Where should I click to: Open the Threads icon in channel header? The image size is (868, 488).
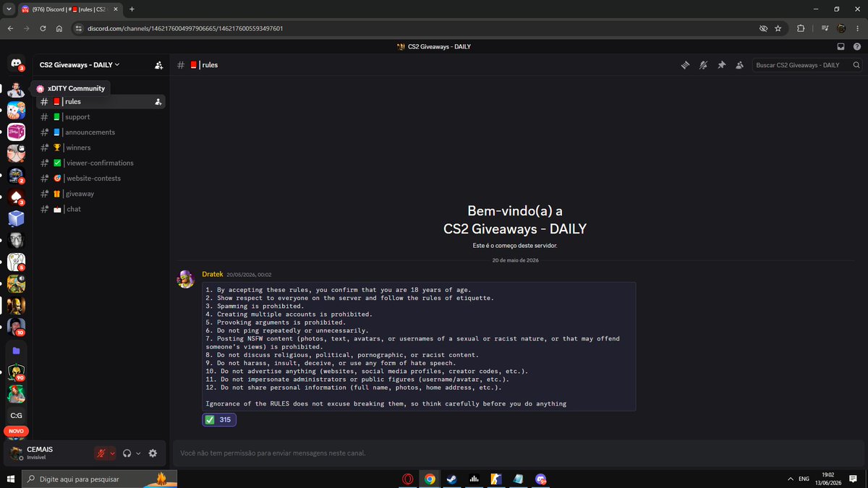685,65
